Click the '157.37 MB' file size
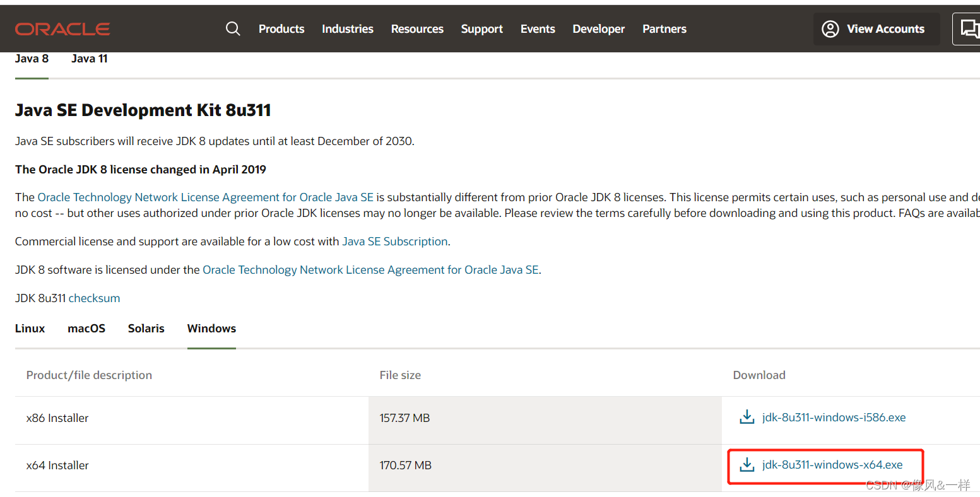980x497 pixels. coord(404,418)
